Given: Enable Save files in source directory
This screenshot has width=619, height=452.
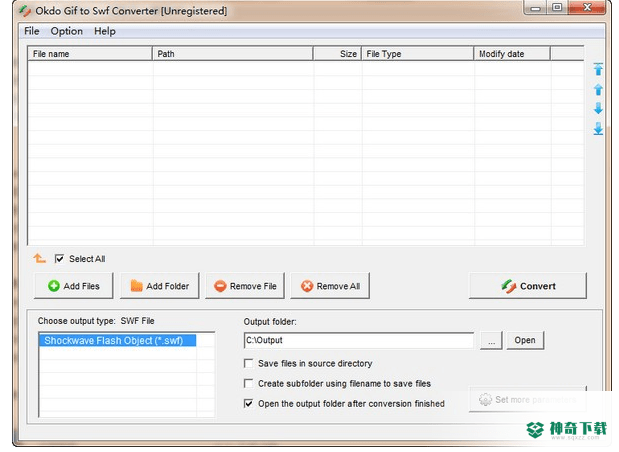Looking at the screenshot, I should [x=248, y=363].
